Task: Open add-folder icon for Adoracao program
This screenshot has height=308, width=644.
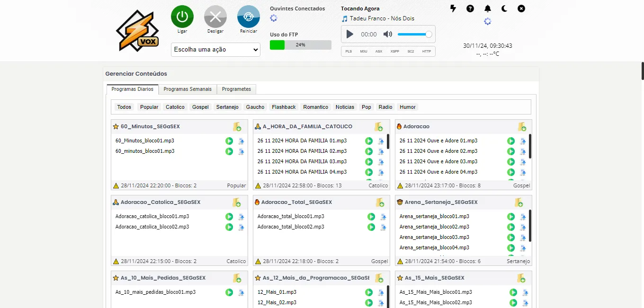Action: (x=522, y=127)
